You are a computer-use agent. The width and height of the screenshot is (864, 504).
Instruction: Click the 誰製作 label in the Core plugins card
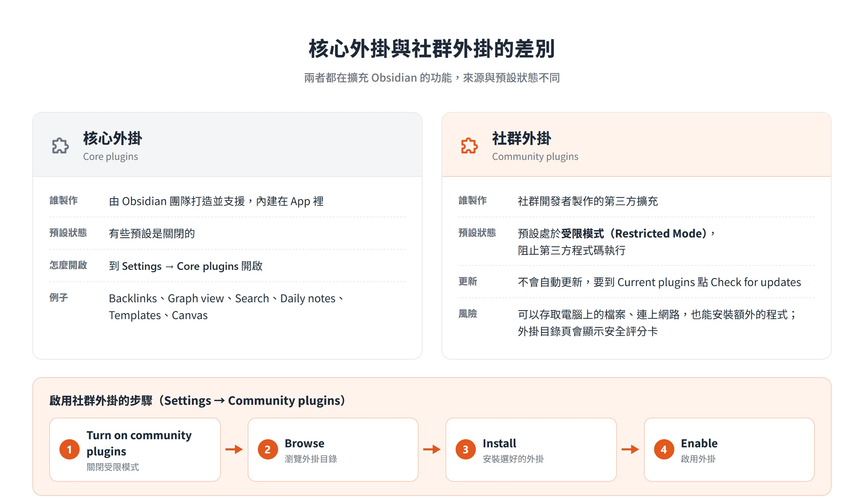tap(63, 200)
